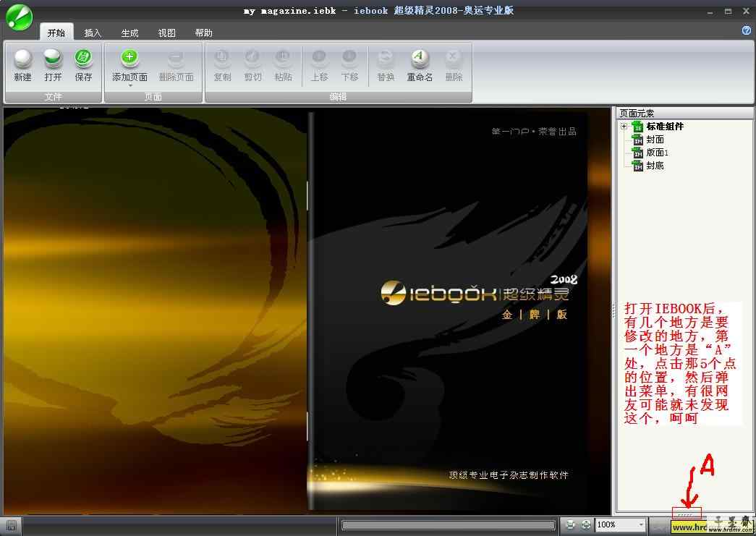This screenshot has width=756, height=536.
Task: Click the 替换 replace icon
Action: coord(386,57)
